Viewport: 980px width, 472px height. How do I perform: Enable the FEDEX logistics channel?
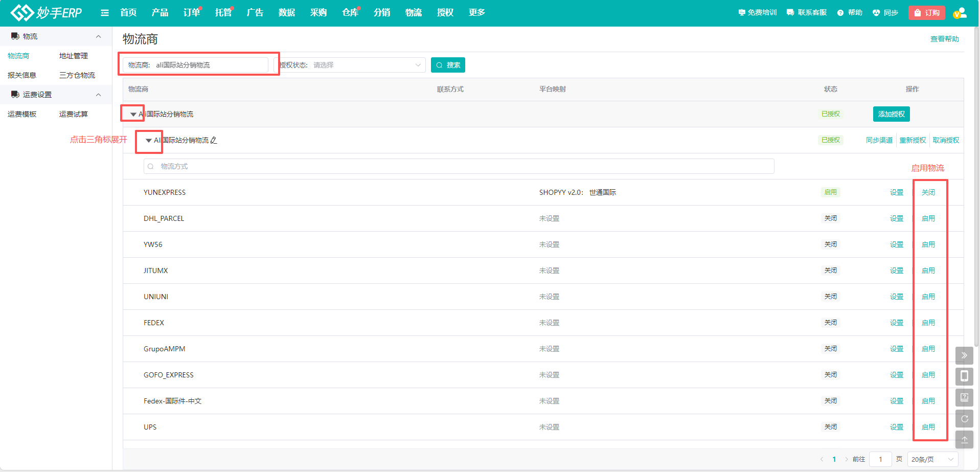[x=928, y=323]
